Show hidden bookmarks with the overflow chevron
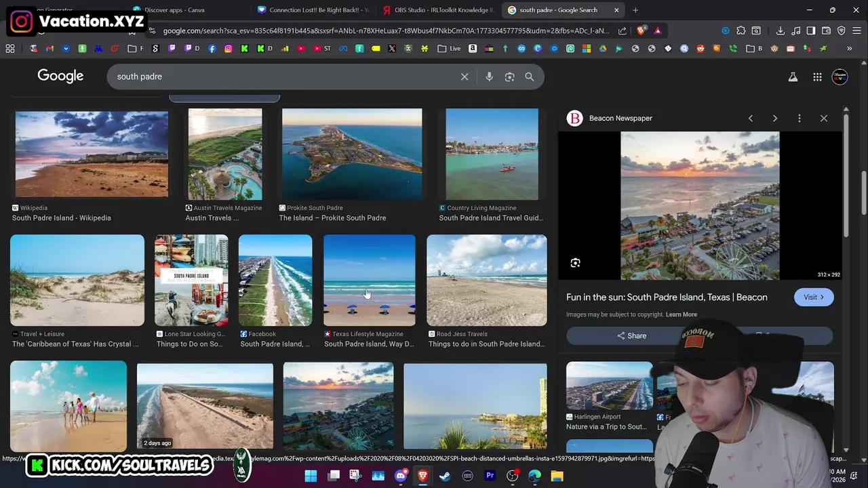The width and height of the screenshot is (868, 488). coord(849,49)
